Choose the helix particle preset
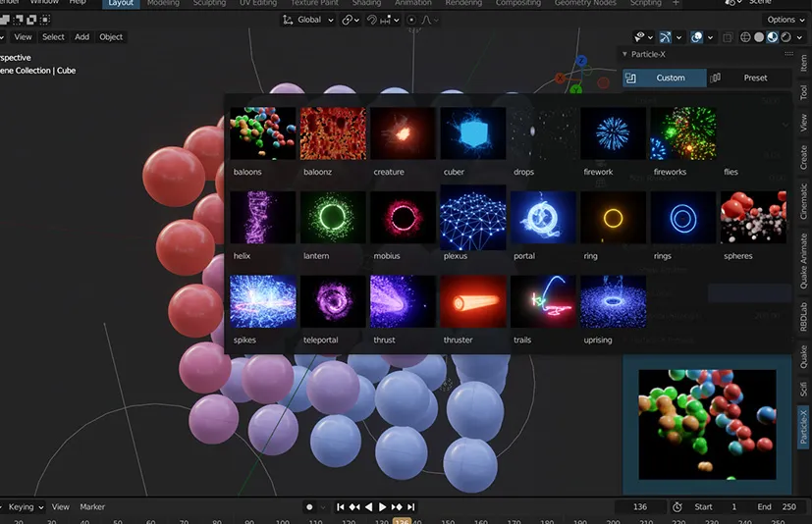 click(x=262, y=218)
